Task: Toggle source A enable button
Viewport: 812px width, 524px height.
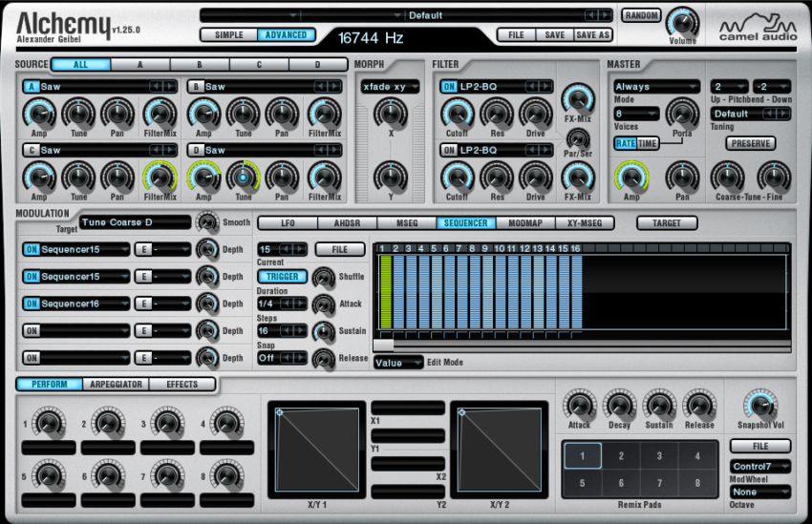Action: point(32,87)
